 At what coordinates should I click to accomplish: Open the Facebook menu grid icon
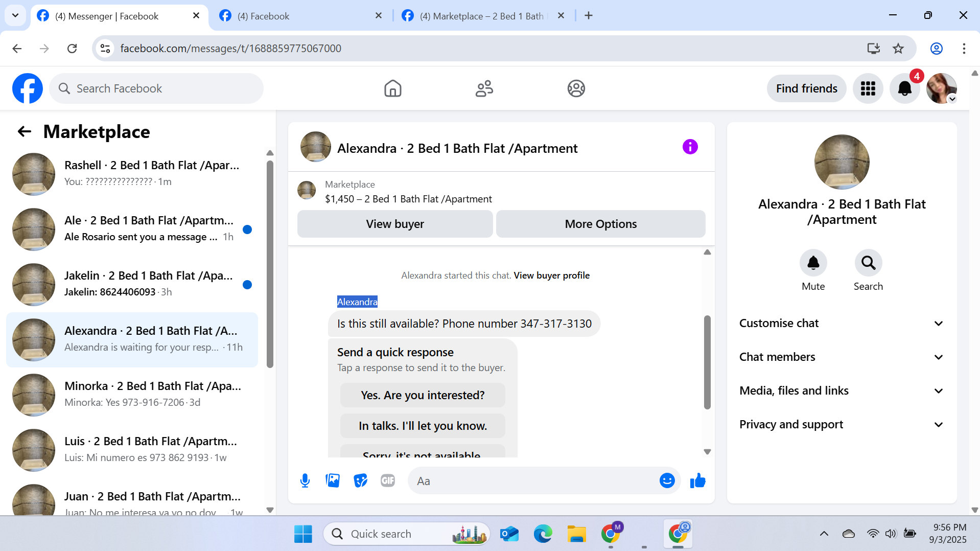(868, 88)
